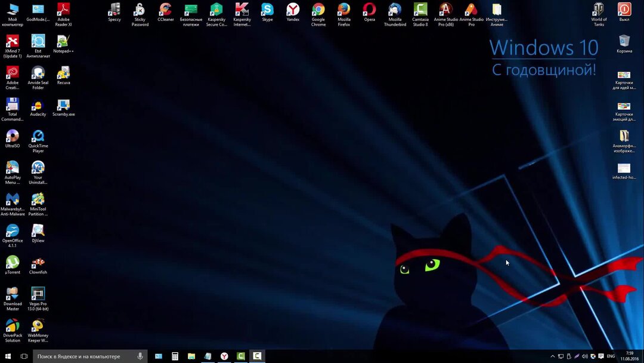The image size is (644, 363).
Task: Open the volume control in tray
Action: (585, 356)
